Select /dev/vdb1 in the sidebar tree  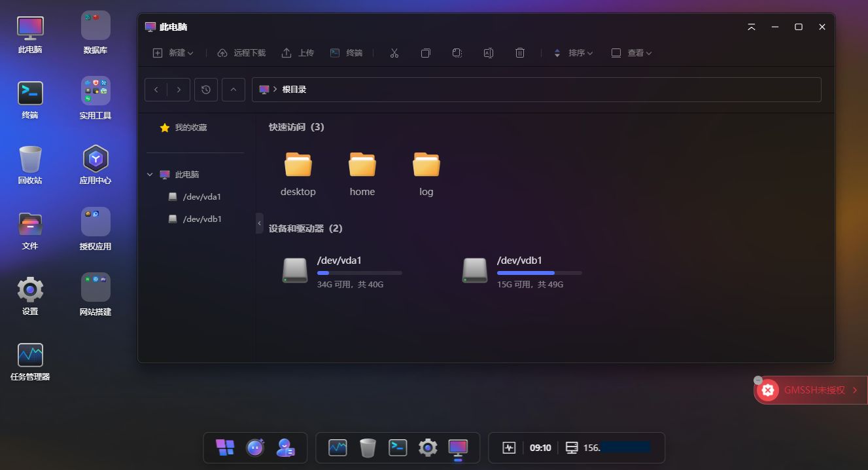click(201, 219)
